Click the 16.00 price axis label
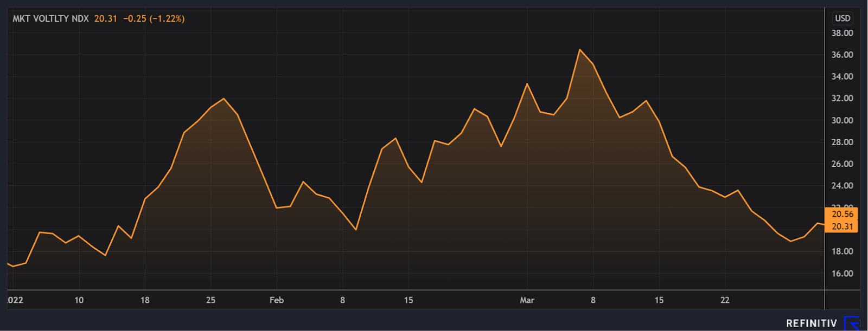868x331 pixels. pos(843,273)
